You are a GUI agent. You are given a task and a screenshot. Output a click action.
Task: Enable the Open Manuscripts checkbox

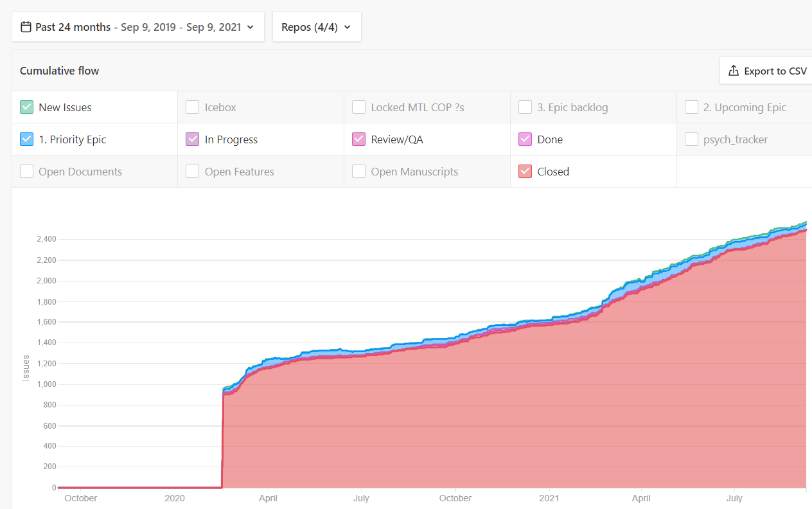358,172
